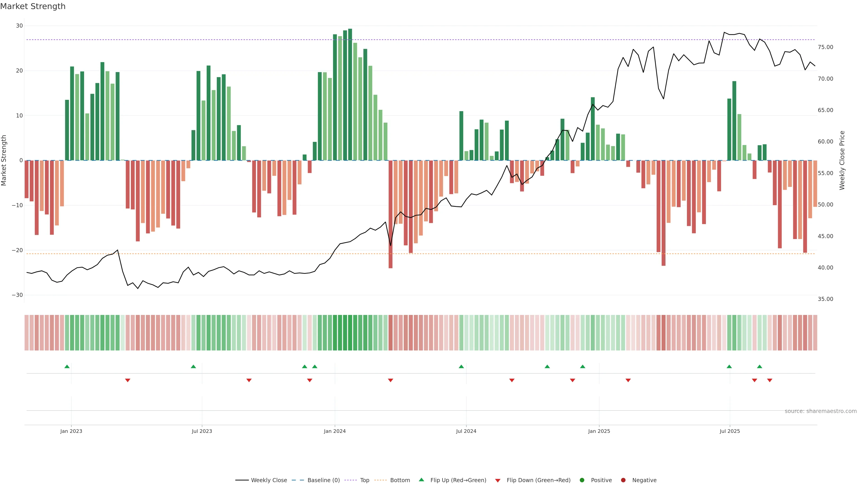Screen dimensions: 868x488
Task: Click the Weekly Close Price axis title
Action: click(x=842, y=160)
